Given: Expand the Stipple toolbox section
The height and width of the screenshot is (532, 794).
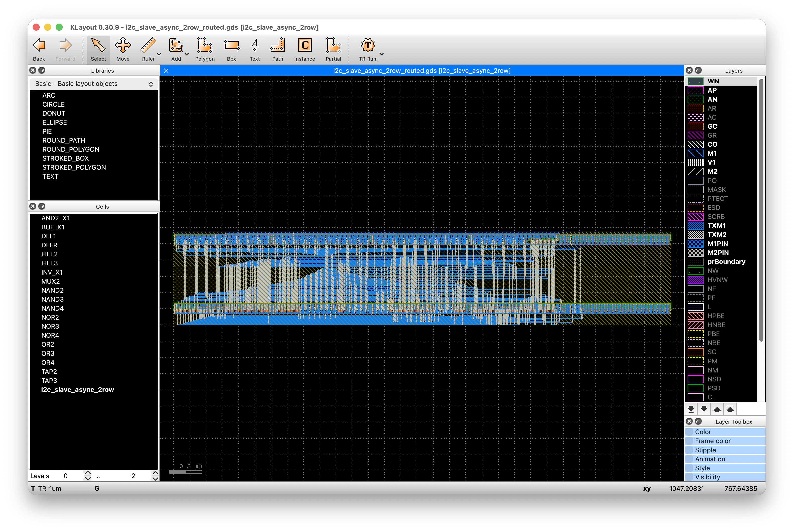Looking at the screenshot, I should [x=725, y=450].
